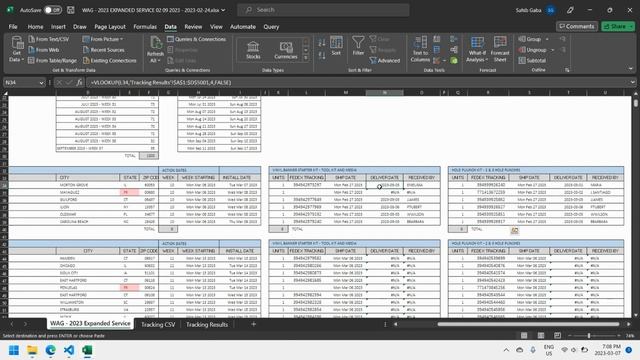Convert selection to Stocks data type
This screenshot has height=360, width=640.
253,50
